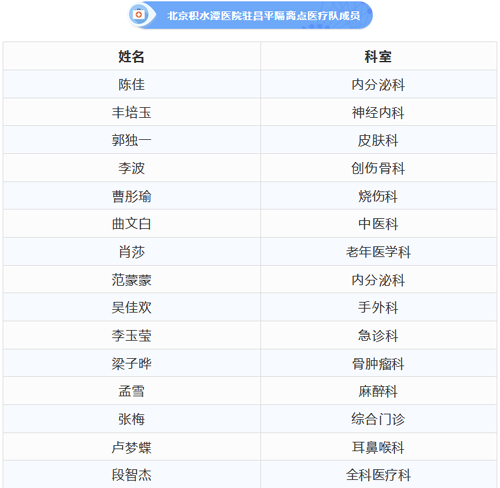The width and height of the screenshot is (500, 488).
Task: Select the 骨肿瘤科 department cell
Action: click(379, 363)
